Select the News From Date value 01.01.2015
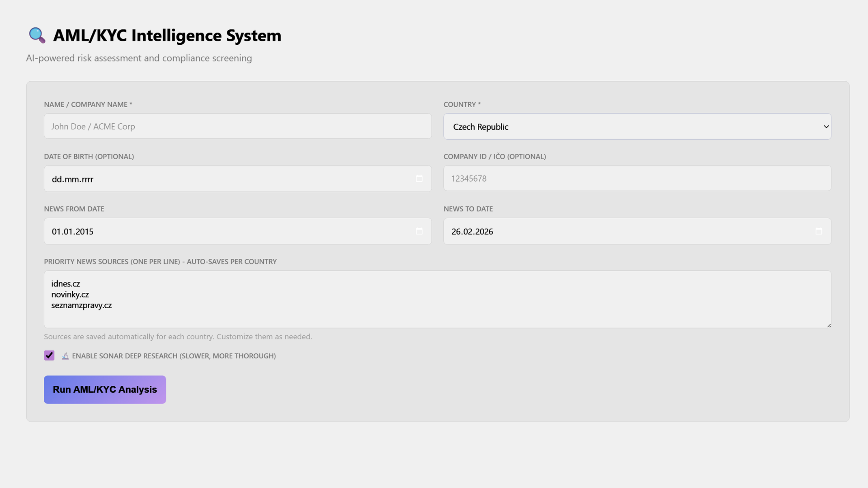Screen dimensions: 868x488 click(x=73, y=232)
